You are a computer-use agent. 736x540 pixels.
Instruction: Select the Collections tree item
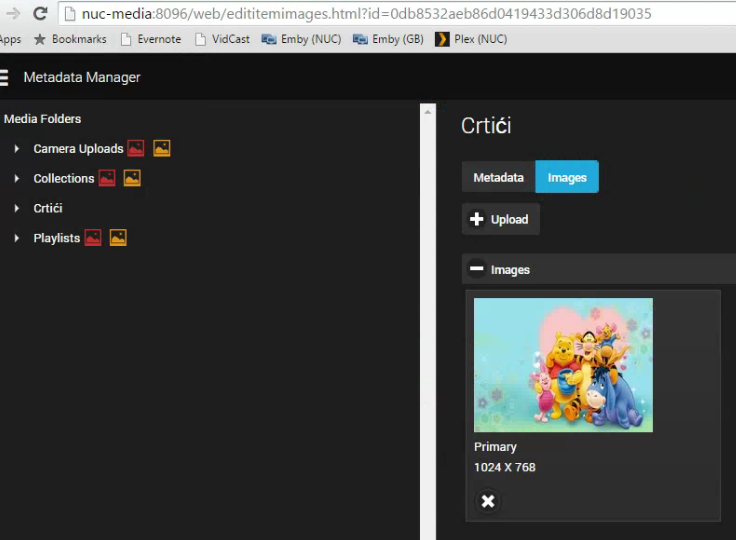click(x=64, y=178)
